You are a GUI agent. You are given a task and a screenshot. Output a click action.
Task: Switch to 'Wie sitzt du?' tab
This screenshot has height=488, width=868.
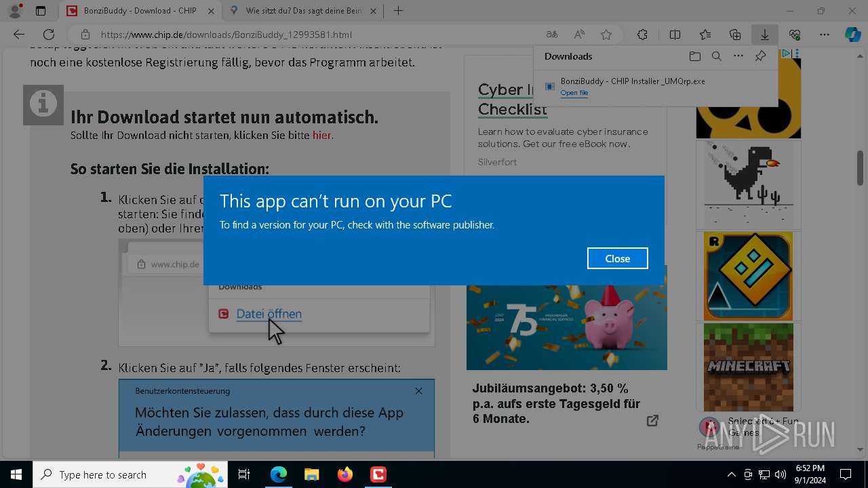[x=304, y=11]
